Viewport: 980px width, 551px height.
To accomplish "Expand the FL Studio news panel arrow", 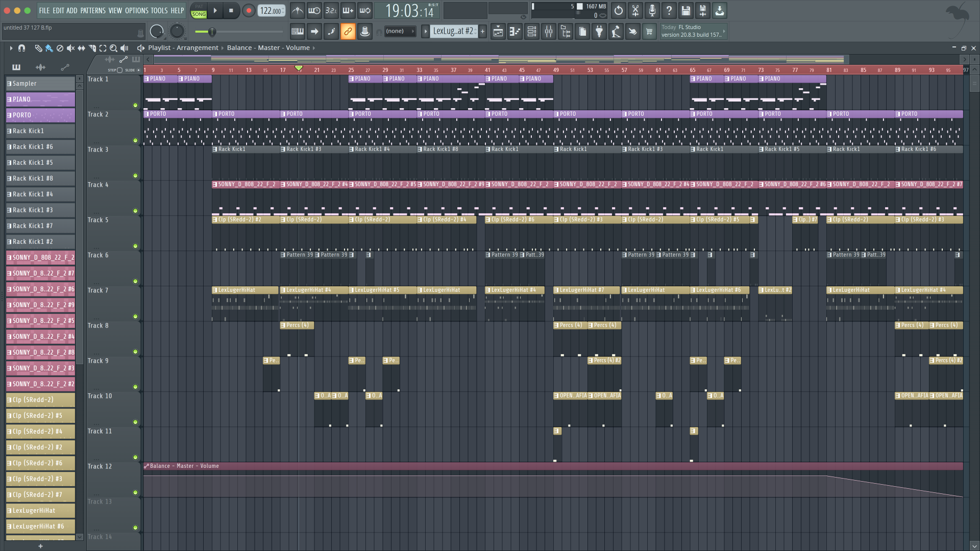I will (724, 31).
